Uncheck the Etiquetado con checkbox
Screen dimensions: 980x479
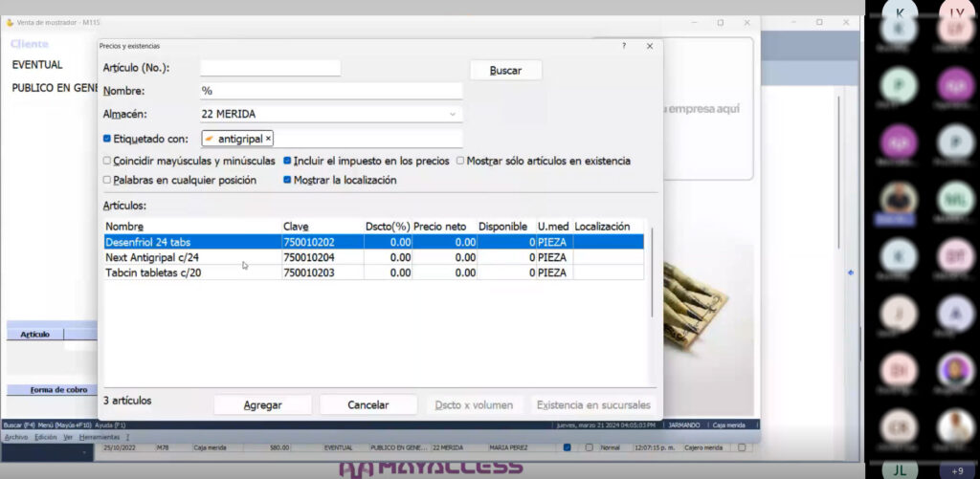pos(106,139)
